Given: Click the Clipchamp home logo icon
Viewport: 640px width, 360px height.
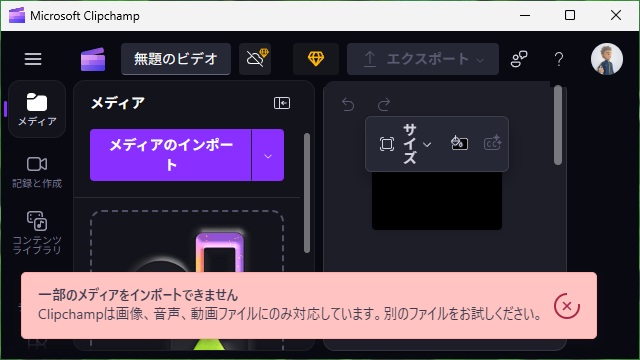Looking at the screenshot, I should tap(93, 60).
